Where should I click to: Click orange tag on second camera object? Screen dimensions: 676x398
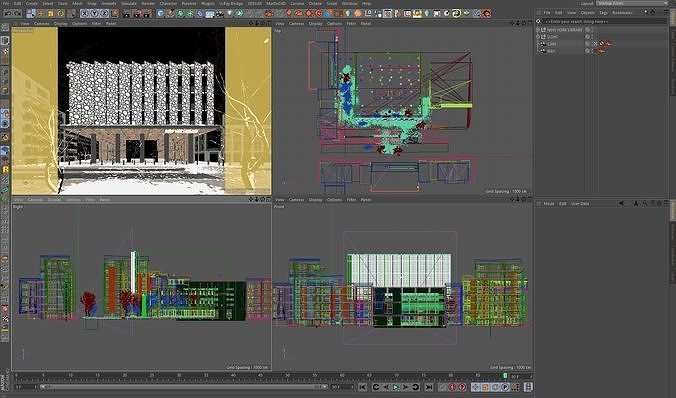pyautogui.click(x=602, y=51)
